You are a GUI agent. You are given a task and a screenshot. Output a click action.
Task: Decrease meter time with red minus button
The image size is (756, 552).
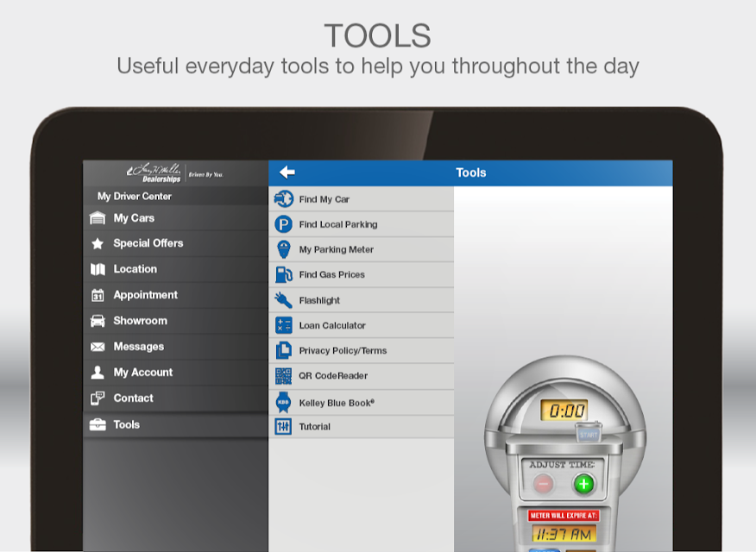coord(544,484)
